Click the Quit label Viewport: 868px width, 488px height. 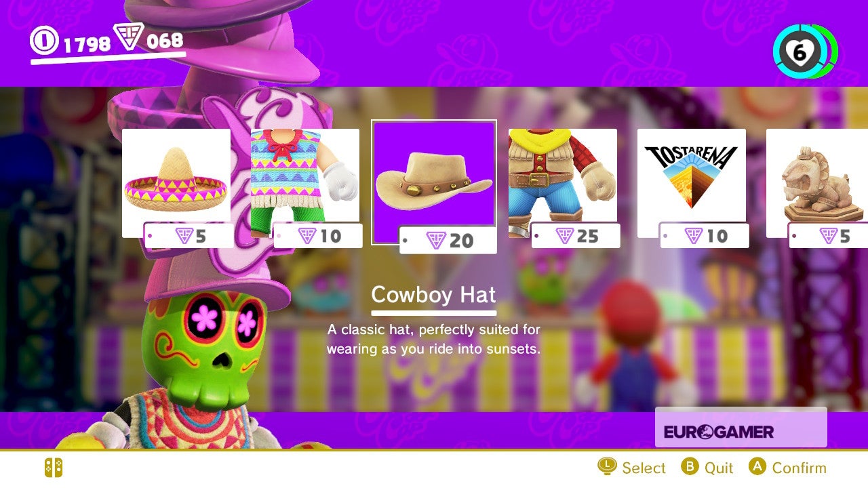tap(719, 468)
